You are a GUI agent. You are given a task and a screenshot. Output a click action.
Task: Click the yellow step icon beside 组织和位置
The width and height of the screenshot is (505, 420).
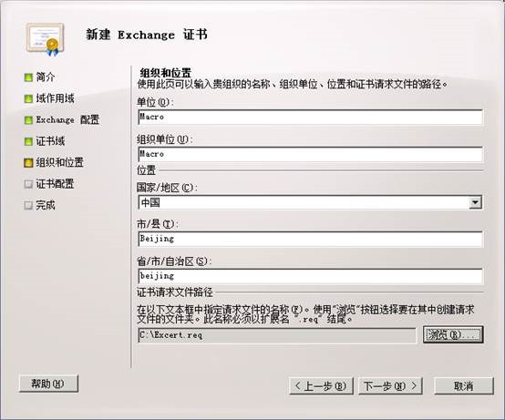[x=28, y=163]
